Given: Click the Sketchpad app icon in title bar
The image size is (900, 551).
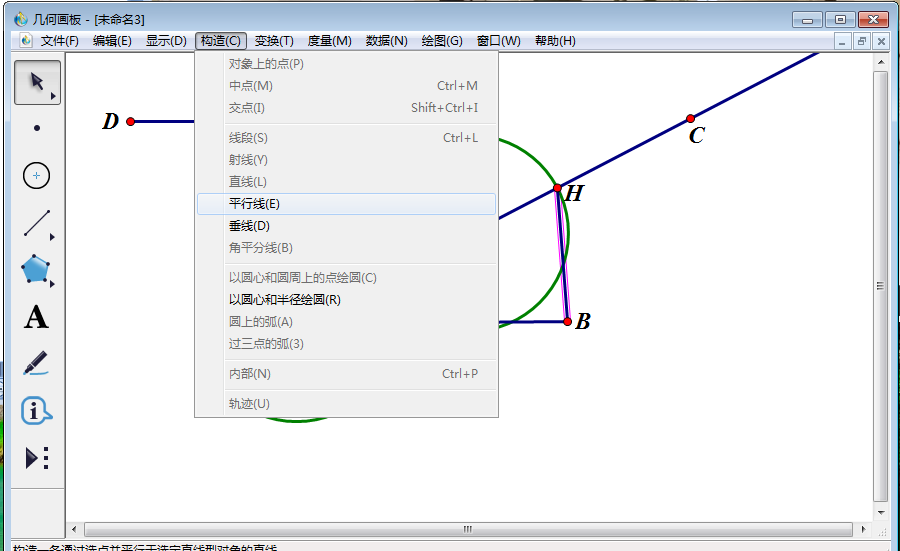Looking at the screenshot, I should tap(21, 20).
